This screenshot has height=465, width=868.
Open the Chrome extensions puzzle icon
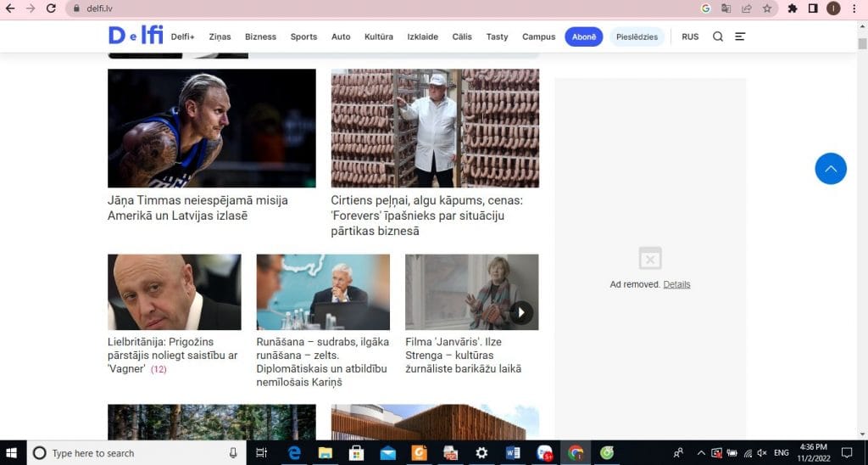[793, 8]
